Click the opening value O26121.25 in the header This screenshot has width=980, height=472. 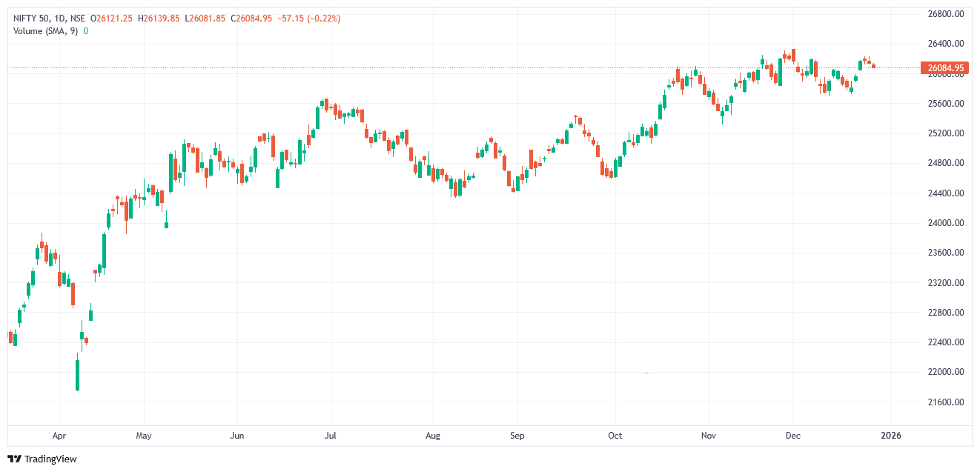click(113, 19)
